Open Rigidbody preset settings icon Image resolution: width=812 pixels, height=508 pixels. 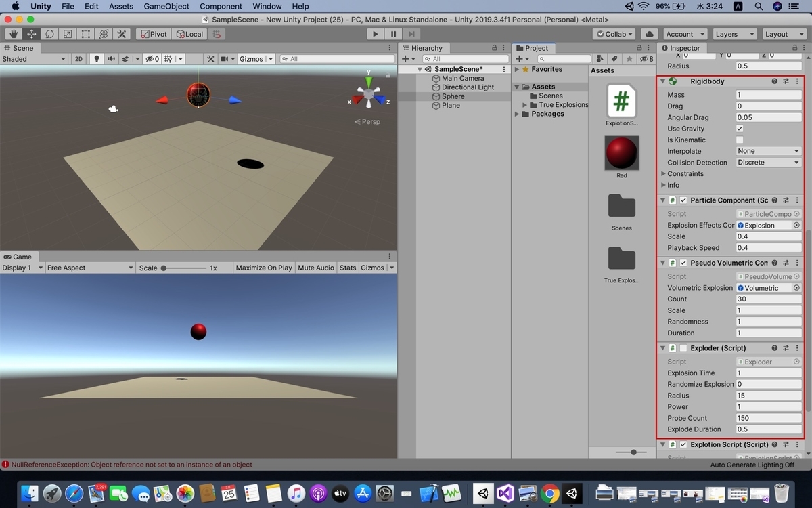pyautogui.click(x=786, y=81)
